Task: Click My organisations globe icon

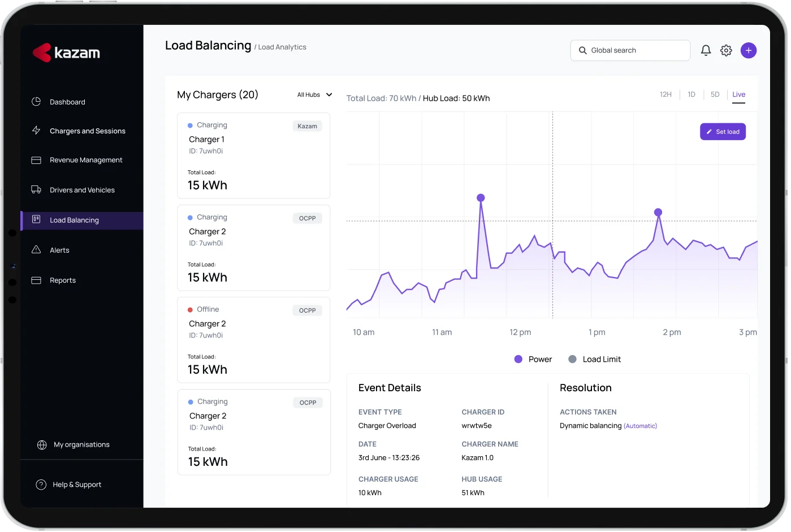Action: 42,445
